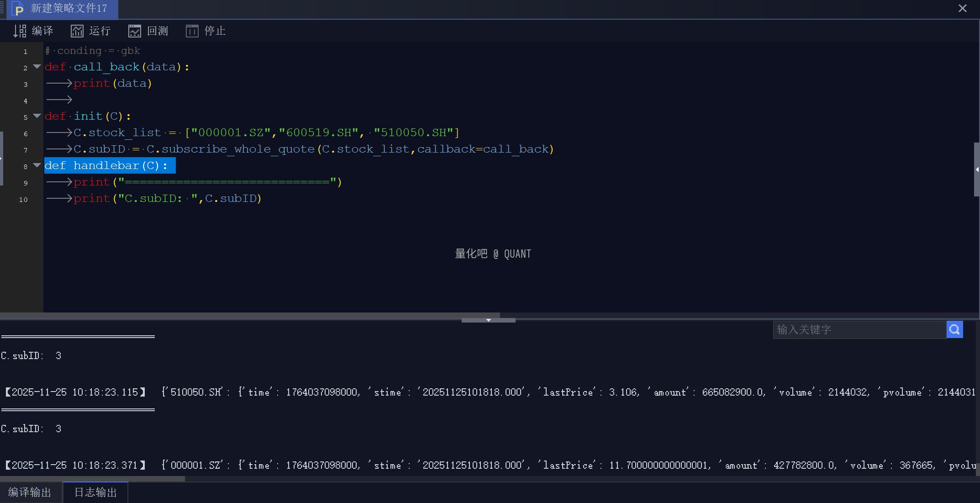Click the 运行 text label button

tap(100, 31)
